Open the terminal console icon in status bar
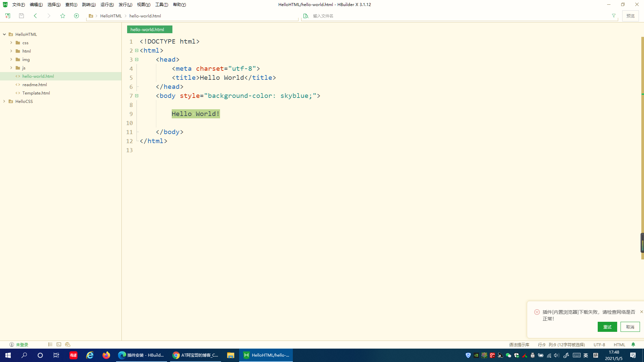This screenshot has height=362, width=644. coord(59,345)
